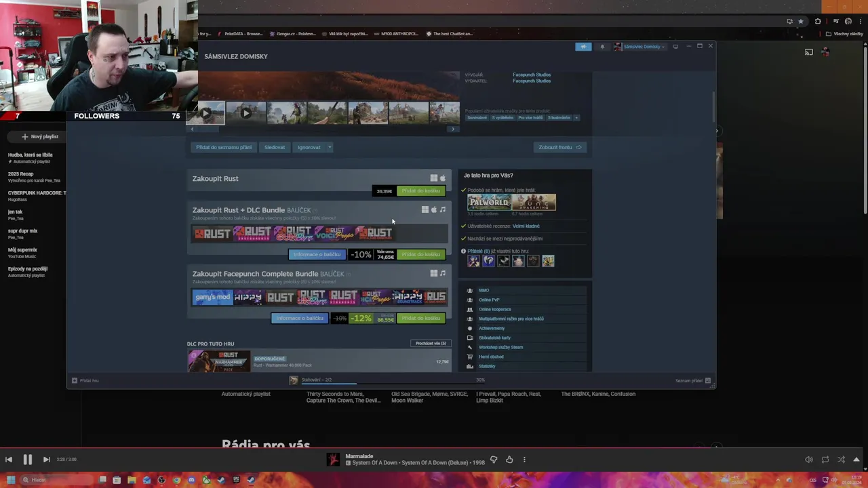The image size is (868, 488).
Task: Click the Windows Start button
Action: 10,480
